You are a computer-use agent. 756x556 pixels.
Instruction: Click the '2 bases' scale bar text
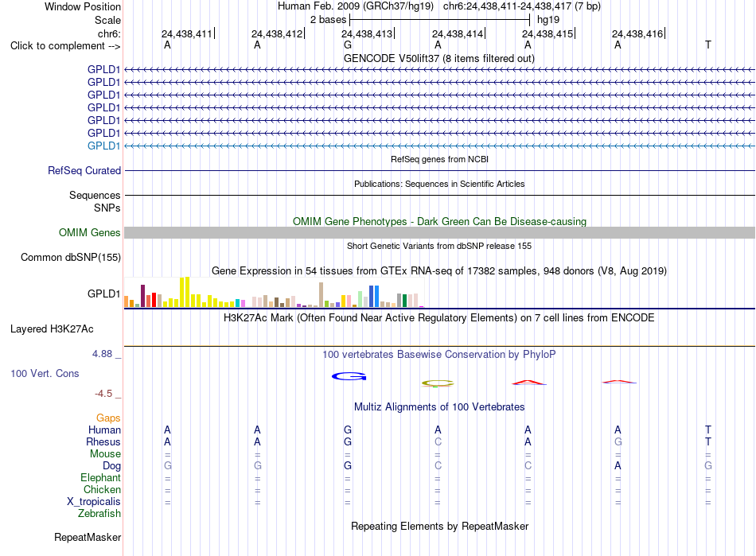328,20
